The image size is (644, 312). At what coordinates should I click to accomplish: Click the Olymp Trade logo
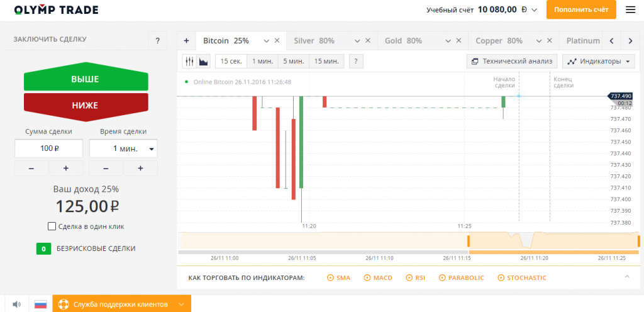tap(56, 10)
